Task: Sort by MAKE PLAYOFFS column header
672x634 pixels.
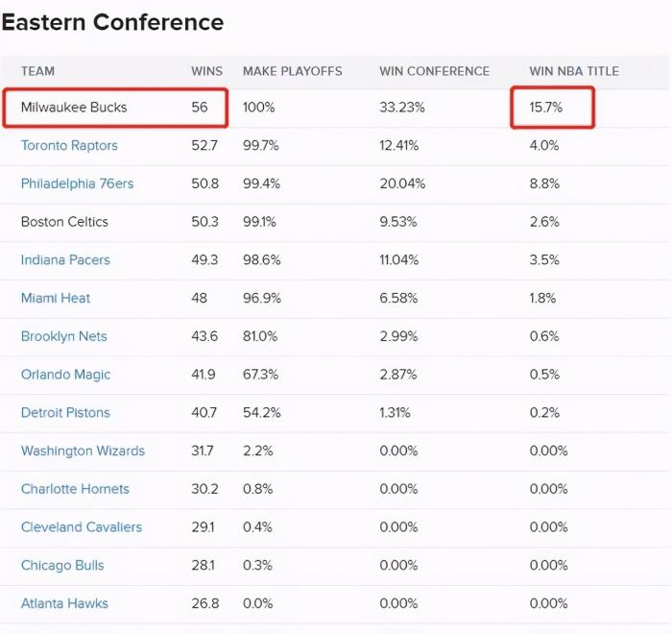Action: pos(292,71)
